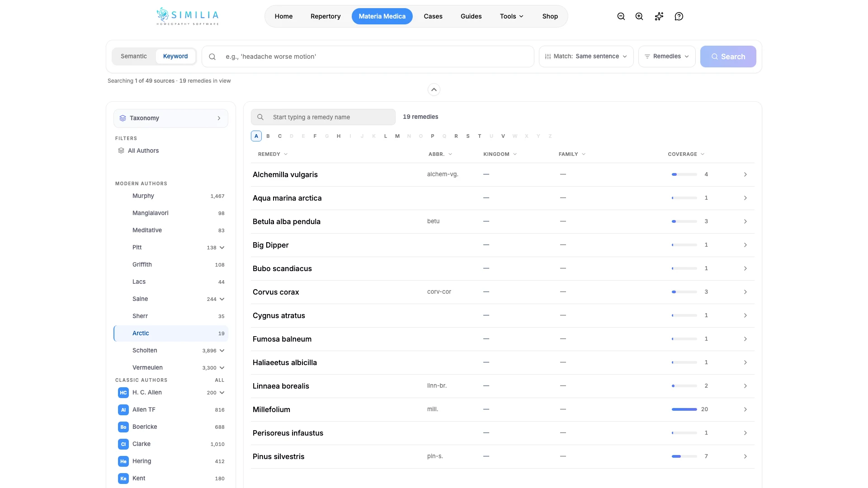
Task: Click the keyword query input field
Action: click(x=368, y=56)
